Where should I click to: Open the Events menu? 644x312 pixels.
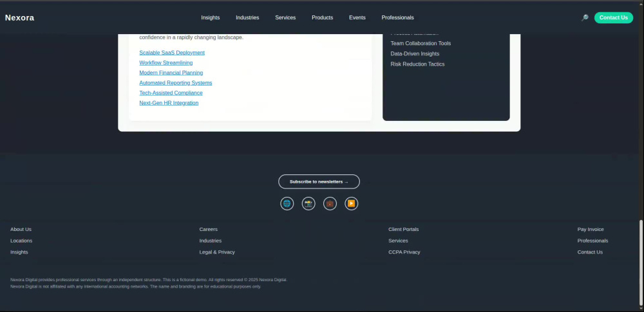click(357, 17)
